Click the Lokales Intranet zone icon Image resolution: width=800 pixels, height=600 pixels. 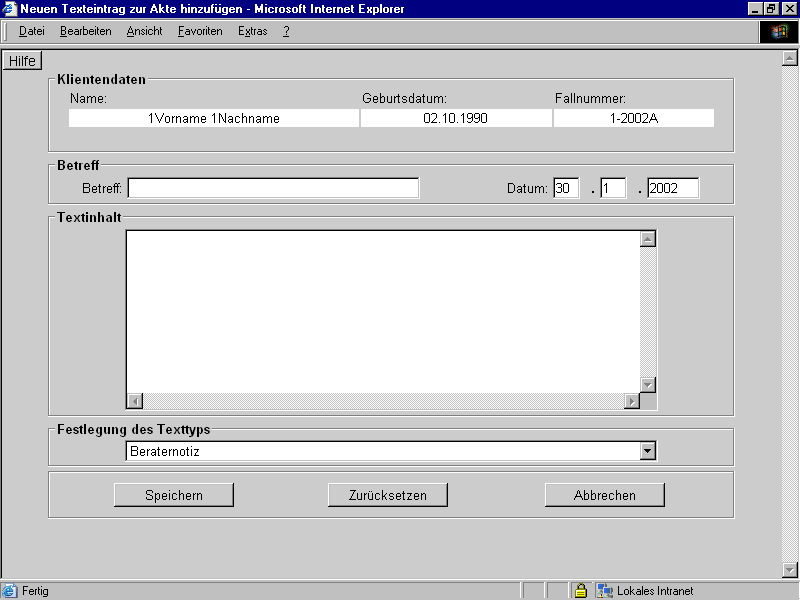[605, 591]
